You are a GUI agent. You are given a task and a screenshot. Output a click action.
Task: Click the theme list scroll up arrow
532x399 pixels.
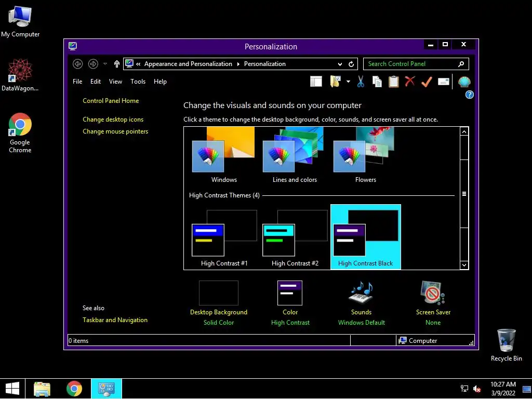pyautogui.click(x=464, y=131)
